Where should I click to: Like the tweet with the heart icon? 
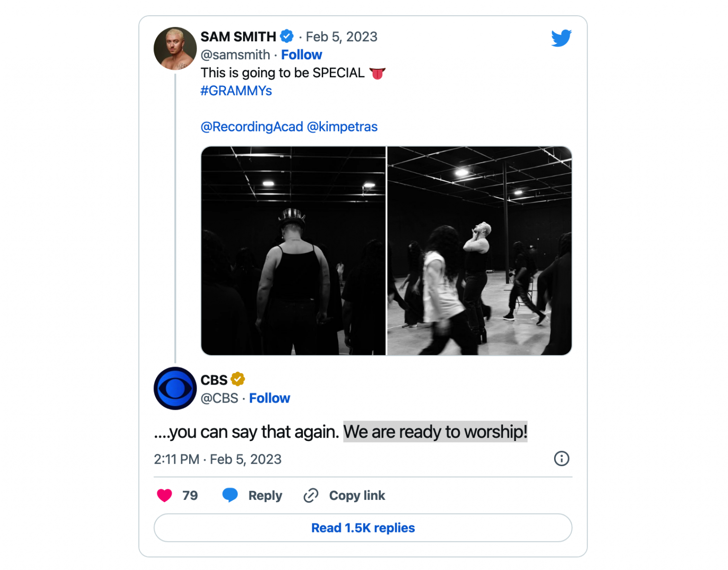pyautogui.click(x=164, y=495)
